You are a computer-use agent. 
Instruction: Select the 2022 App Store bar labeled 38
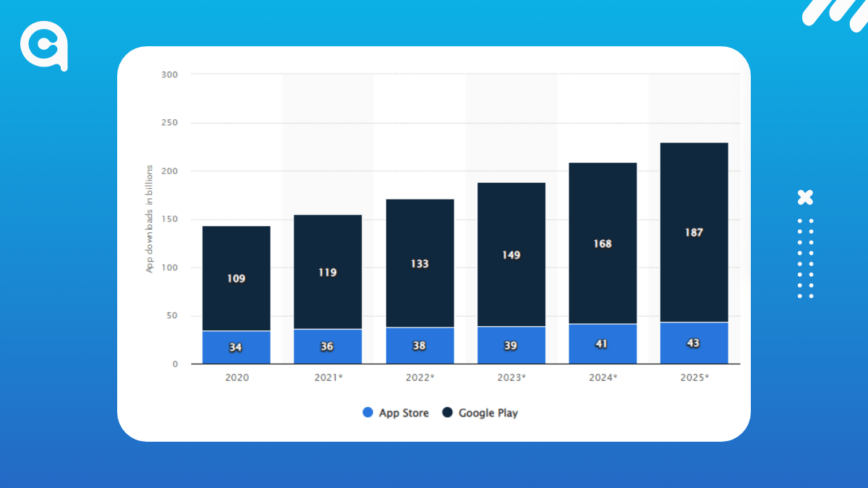[x=420, y=346]
